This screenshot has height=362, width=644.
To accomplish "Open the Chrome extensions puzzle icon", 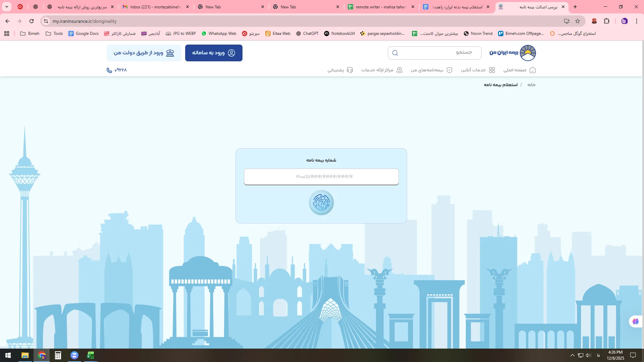I will (606, 21).
